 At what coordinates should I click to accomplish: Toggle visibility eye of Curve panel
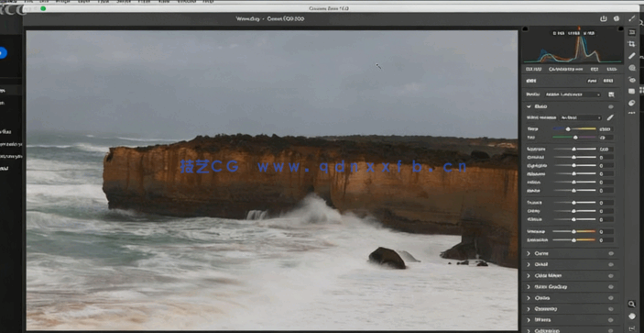(x=611, y=254)
